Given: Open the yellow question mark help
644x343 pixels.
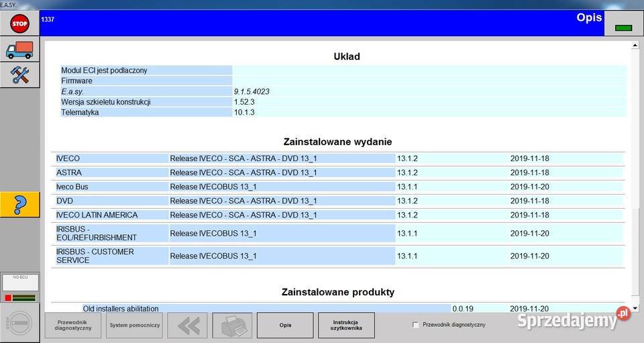Looking at the screenshot, I should [x=19, y=205].
